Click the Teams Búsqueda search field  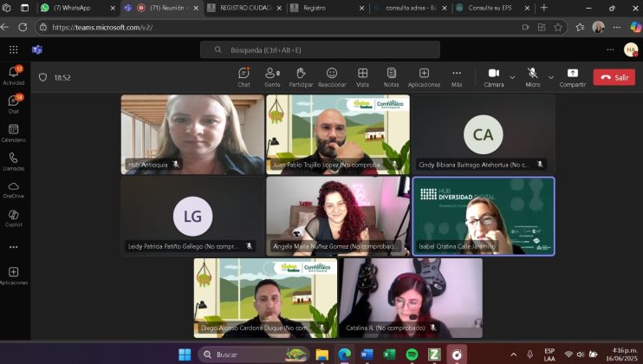[320, 50]
